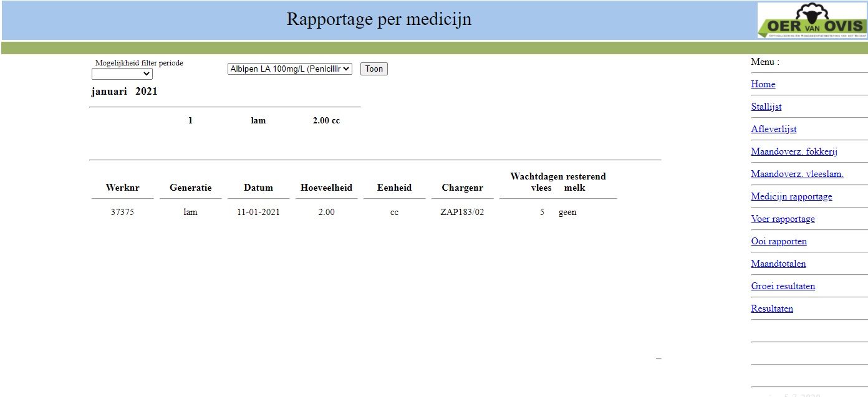The image size is (868, 397).
Task: Click the Resultaten menu link
Action: click(772, 309)
